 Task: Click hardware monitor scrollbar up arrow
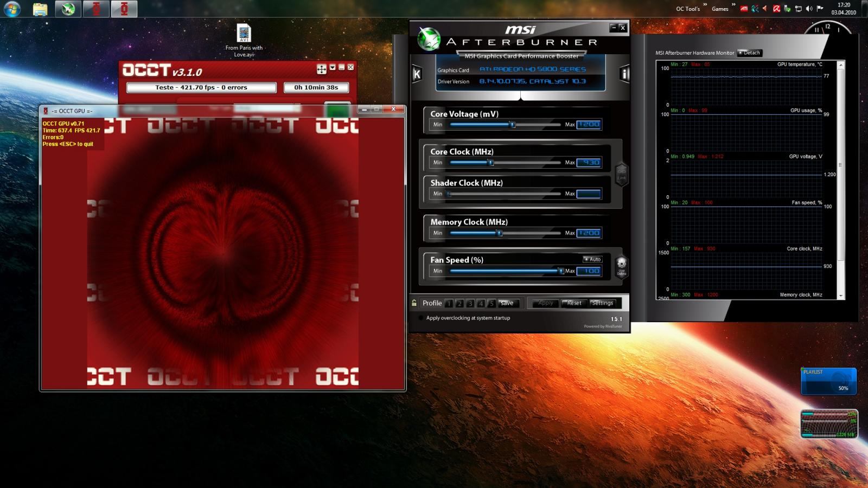841,65
